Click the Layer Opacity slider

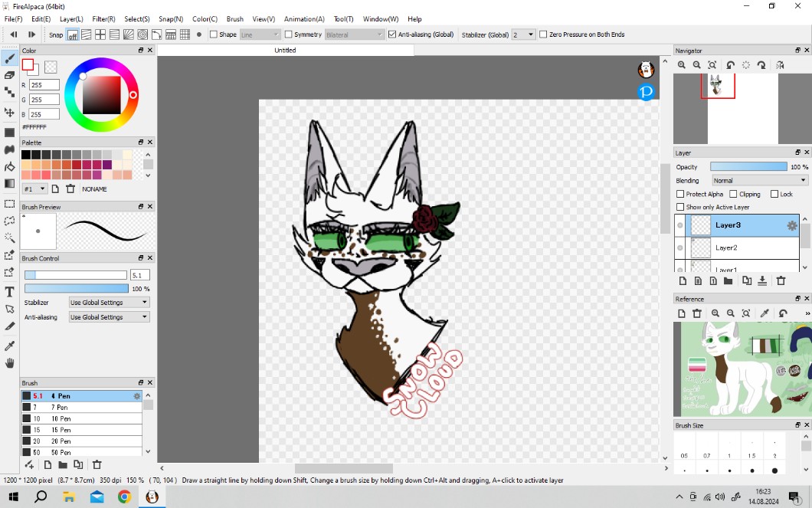tap(748, 167)
